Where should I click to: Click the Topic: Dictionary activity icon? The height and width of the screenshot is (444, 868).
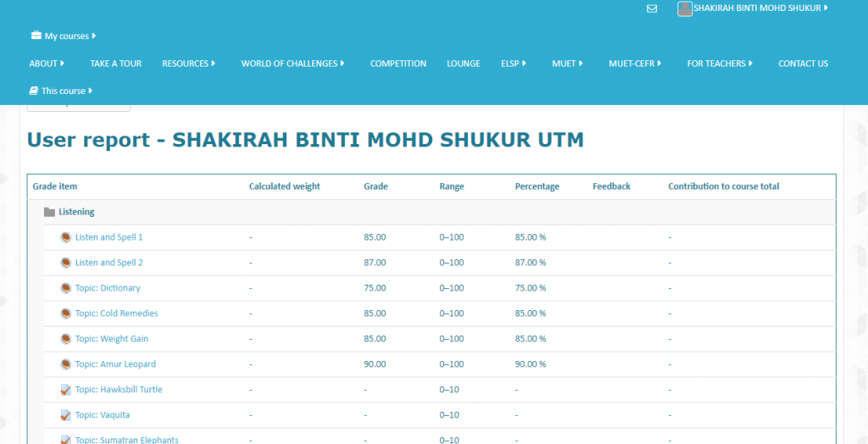click(66, 288)
